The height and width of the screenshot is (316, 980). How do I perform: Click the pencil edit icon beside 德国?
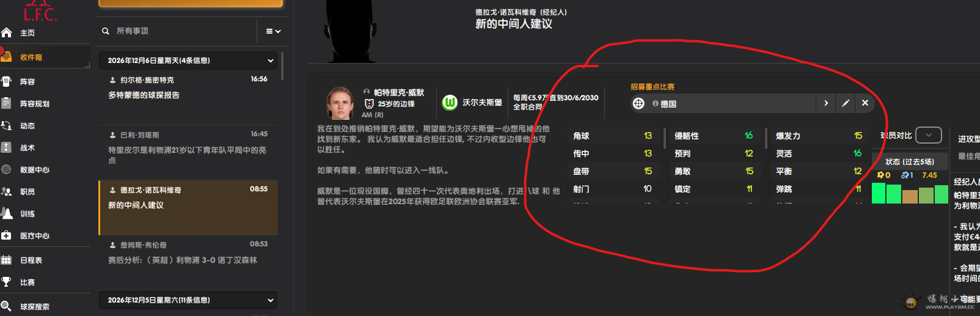[846, 103]
